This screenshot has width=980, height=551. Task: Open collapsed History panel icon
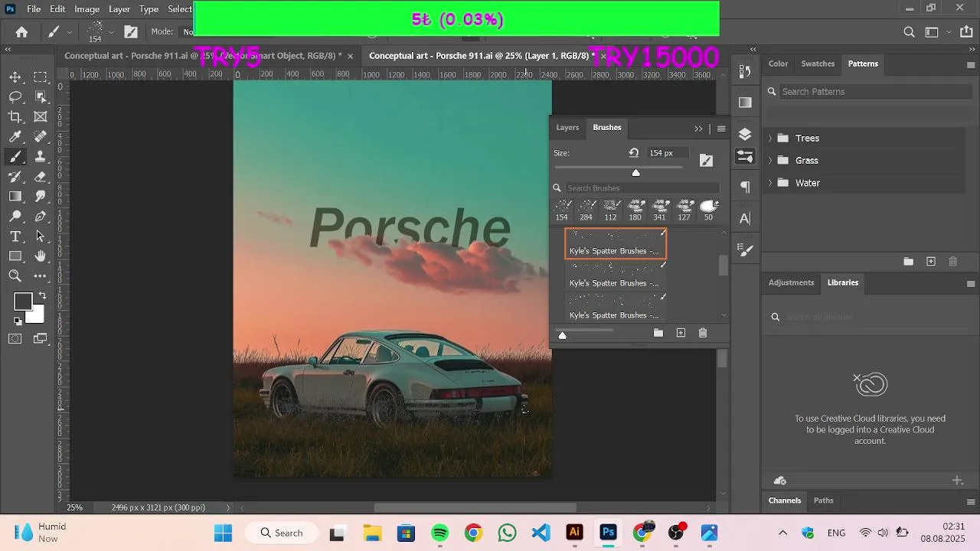[745, 71]
